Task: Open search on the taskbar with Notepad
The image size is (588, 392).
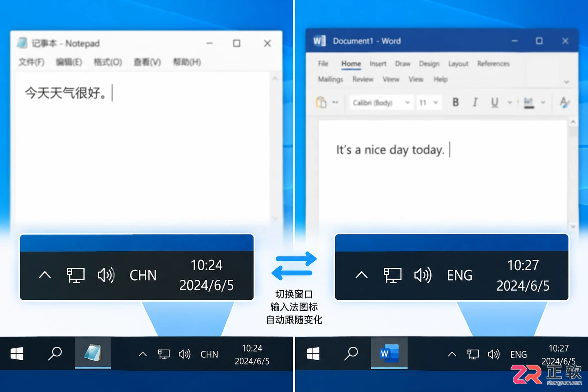Action: 55,354
